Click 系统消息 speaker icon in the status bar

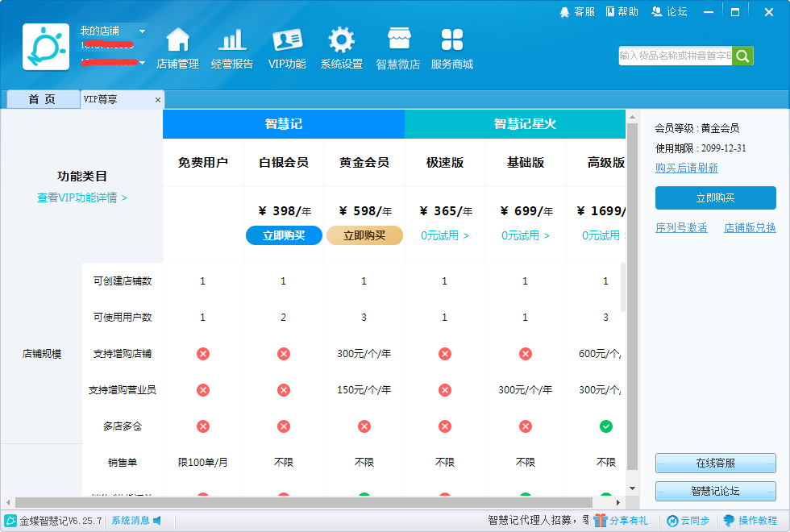pos(157,521)
